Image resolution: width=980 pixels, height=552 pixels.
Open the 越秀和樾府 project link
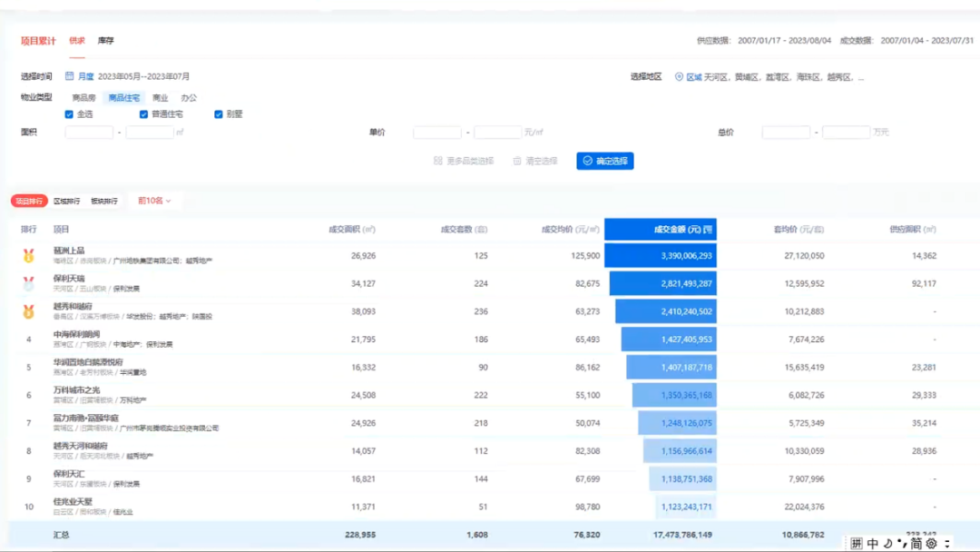click(73, 306)
